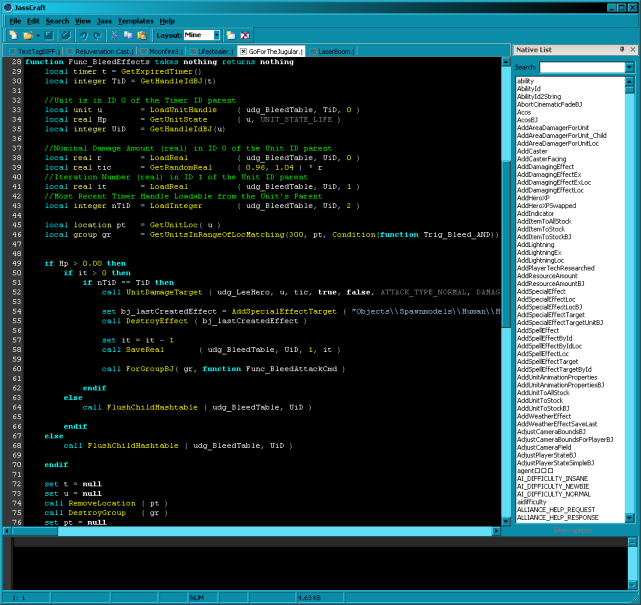Click code editor scroll up arrow

click(506, 62)
